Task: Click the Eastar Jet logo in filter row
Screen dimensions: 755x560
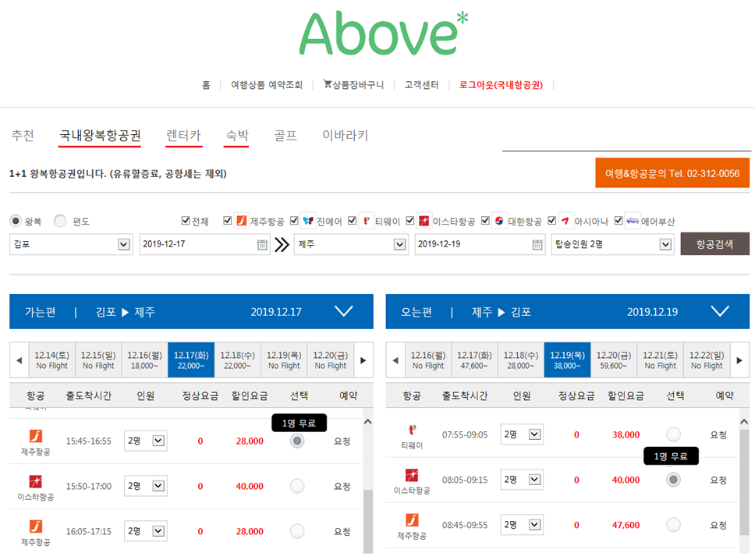Action: pos(424,221)
